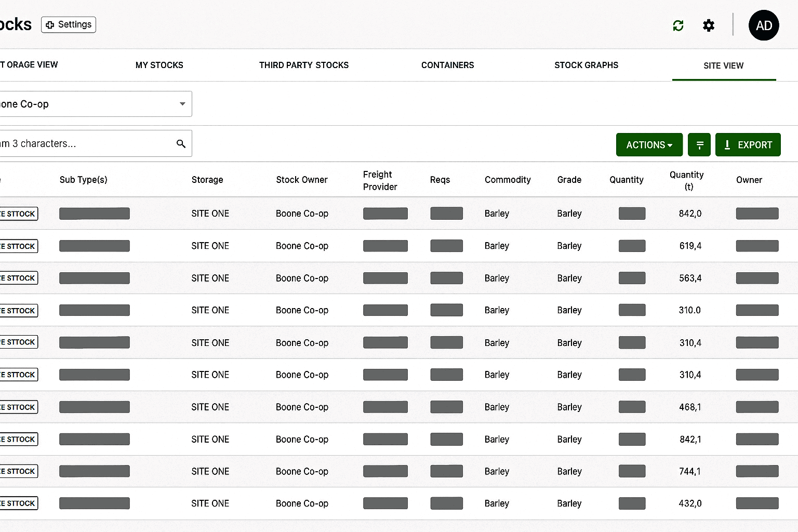Open the Stock Graphs tab
This screenshot has height=532, width=798.
(586, 65)
